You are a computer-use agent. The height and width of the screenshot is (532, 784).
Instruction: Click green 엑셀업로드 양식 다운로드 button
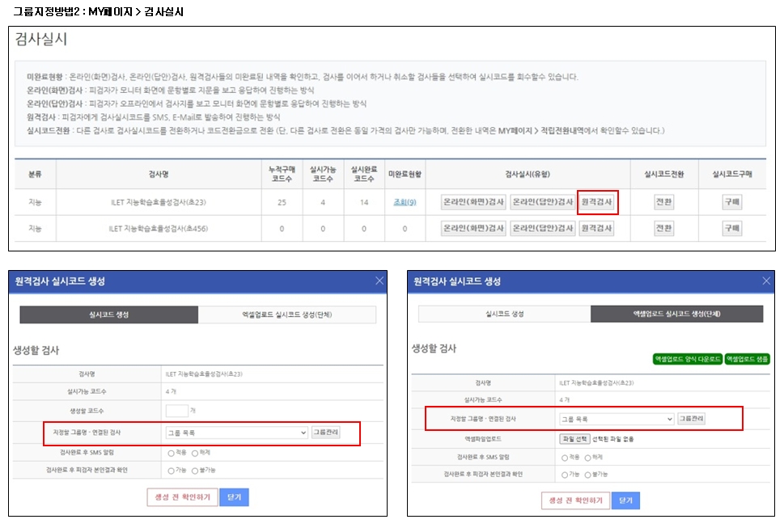[x=687, y=359]
